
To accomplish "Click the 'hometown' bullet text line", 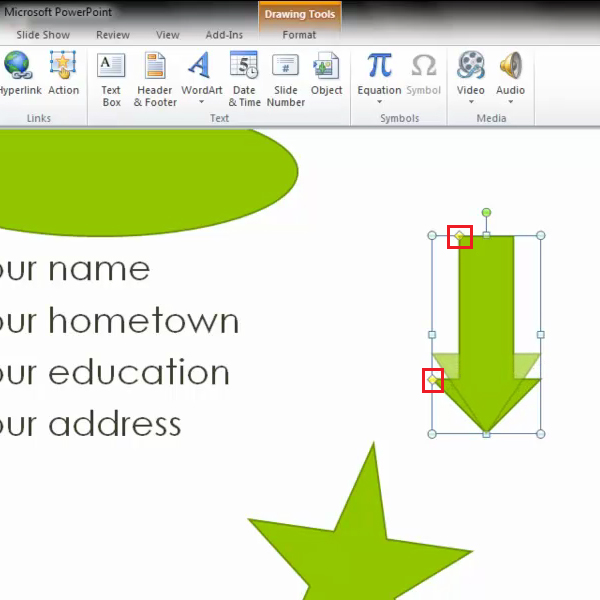I will (x=119, y=321).
